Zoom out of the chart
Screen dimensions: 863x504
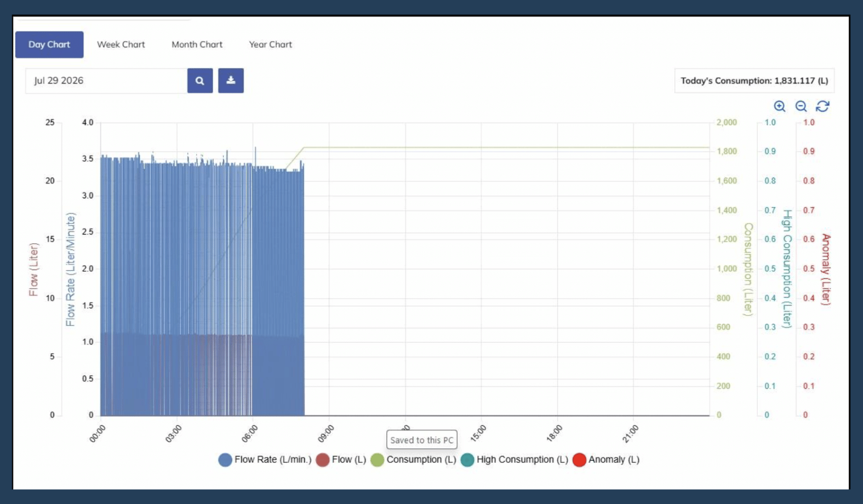coord(801,106)
